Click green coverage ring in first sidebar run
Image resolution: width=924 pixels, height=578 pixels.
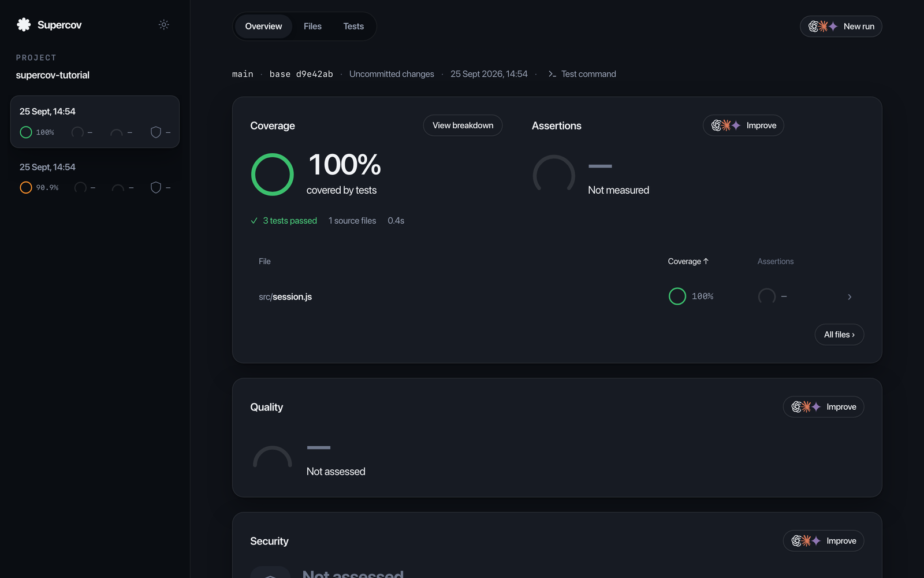[26, 132]
